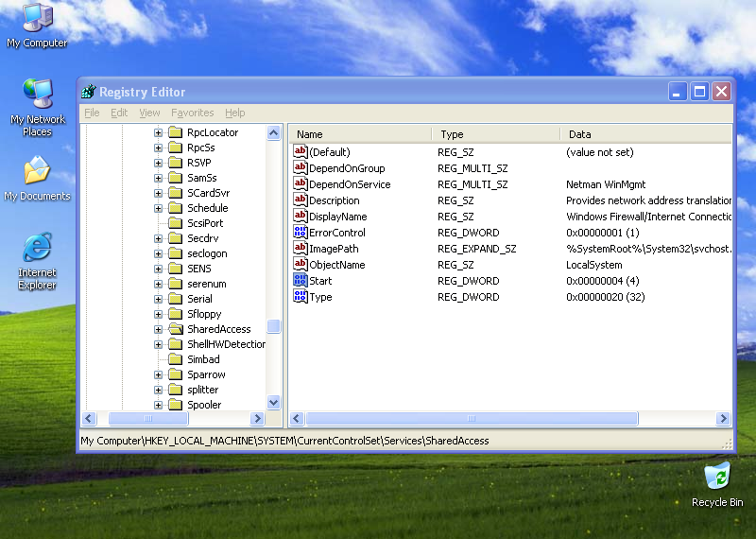This screenshot has height=539, width=756.
Task: Click the values pane scroll left arrow
Action: (x=297, y=418)
